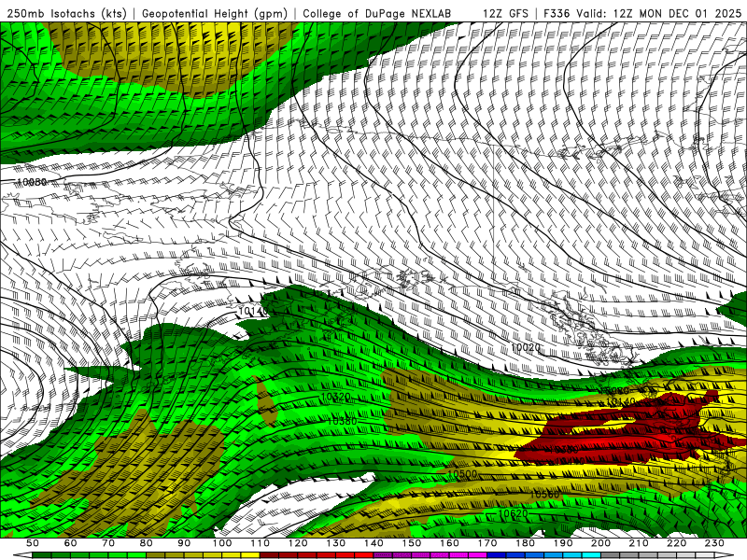Select the bright green swatch just left of 80
Image resolution: width=747 pixels, height=560 pixels.
point(136,555)
